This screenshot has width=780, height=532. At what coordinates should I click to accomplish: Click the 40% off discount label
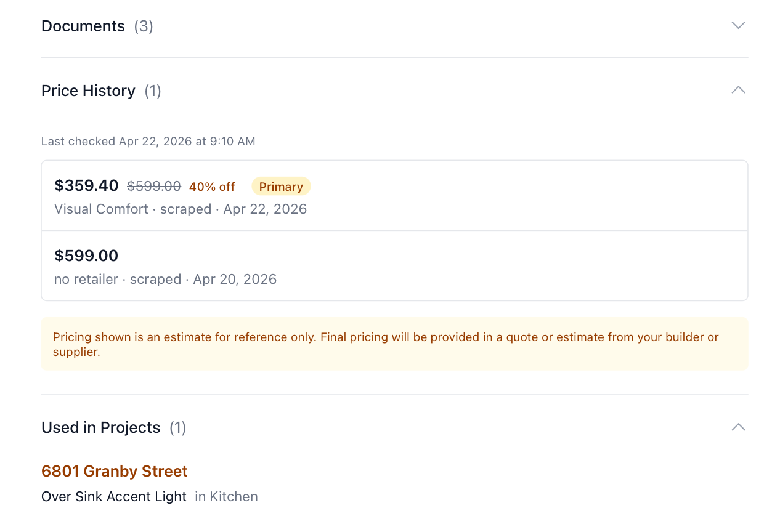coord(212,187)
